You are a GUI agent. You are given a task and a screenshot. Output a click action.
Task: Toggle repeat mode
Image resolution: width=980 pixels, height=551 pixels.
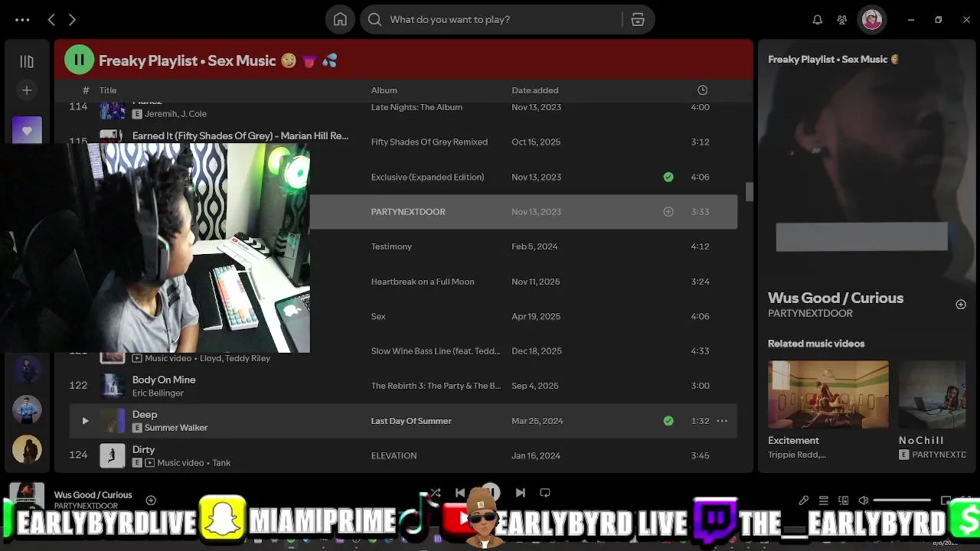tap(545, 493)
